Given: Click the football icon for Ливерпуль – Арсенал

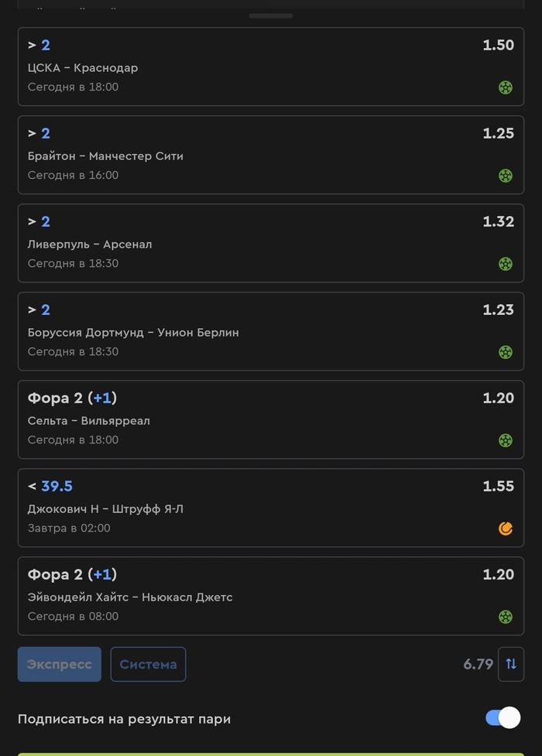Looking at the screenshot, I should [506, 264].
